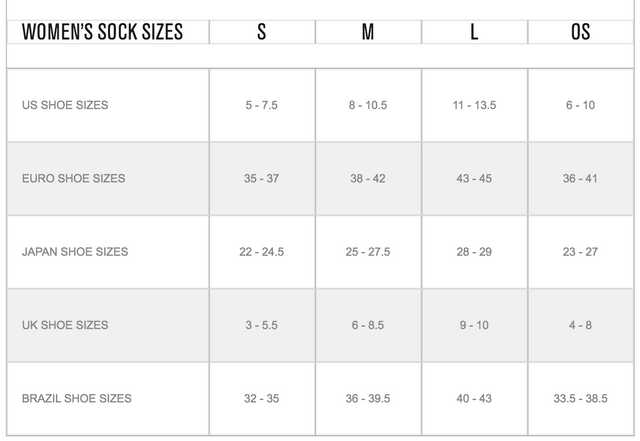Click the UK size S cell 3 - 5.5
The image size is (640, 441).
click(262, 325)
